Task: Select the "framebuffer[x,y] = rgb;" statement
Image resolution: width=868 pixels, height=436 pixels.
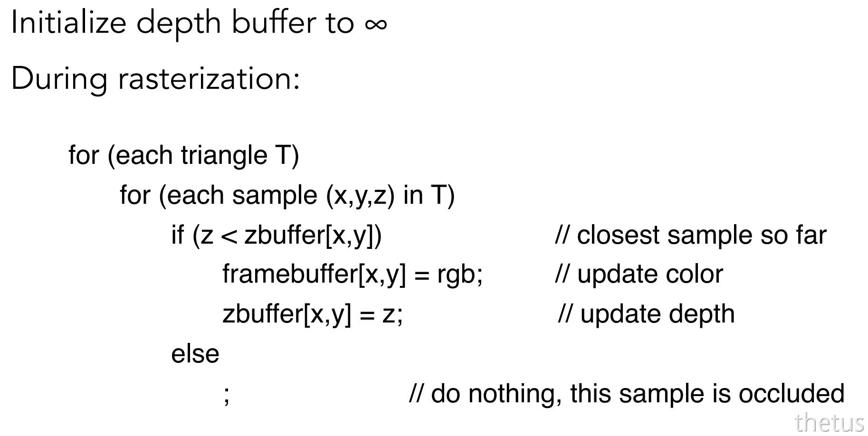Action: pos(353,275)
